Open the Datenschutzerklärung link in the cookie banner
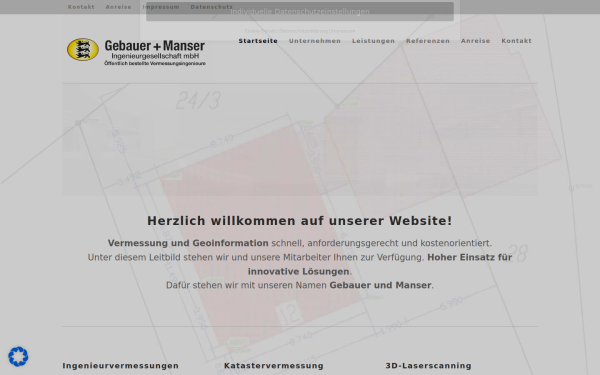This screenshot has height=375, width=600. [303, 31]
